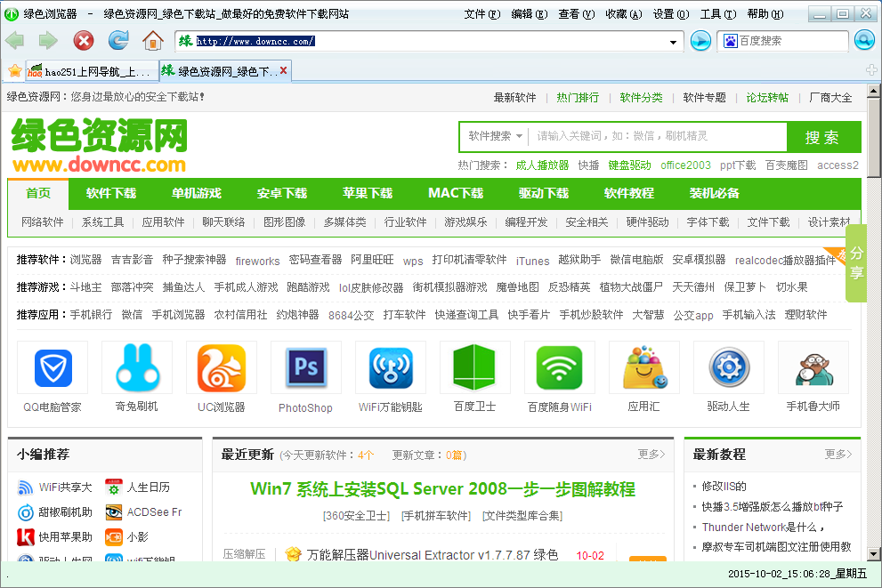Open the 安卓下载 navigation link

281,193
